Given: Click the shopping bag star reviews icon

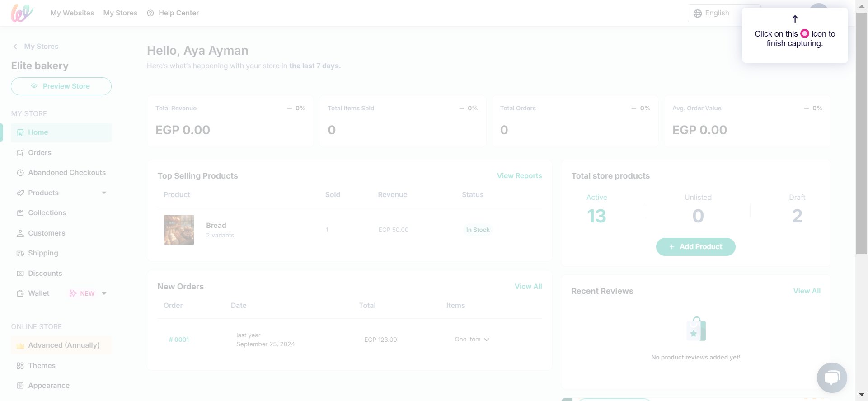Looking at the screenshot, I should (x=696, y=329).
